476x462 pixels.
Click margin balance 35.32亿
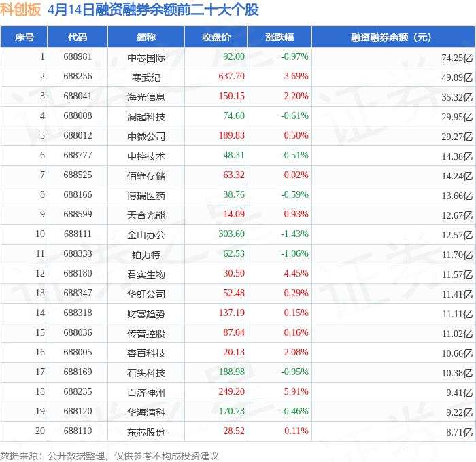click(457, 97)
